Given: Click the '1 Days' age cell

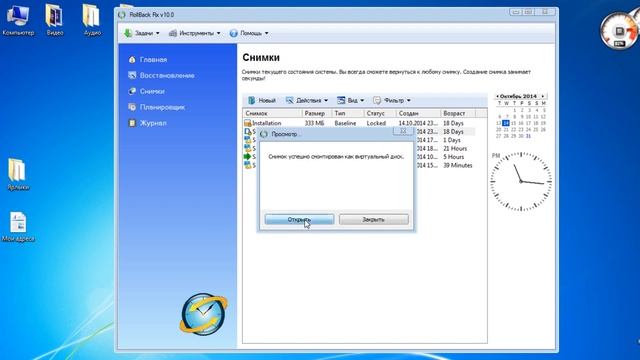Looking at the screenshot, I should click(x=451, y=140).
